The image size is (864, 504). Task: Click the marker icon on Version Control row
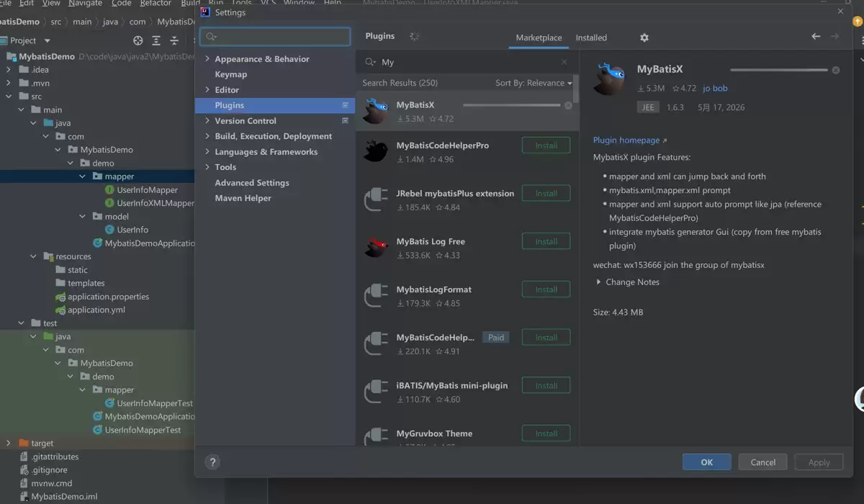tap(345, 121)
